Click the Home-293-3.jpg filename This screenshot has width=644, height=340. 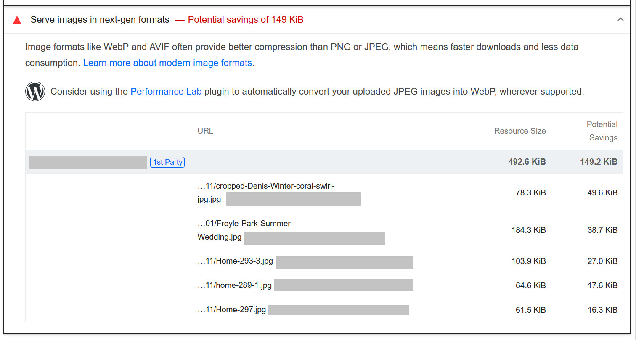(235, 261)
